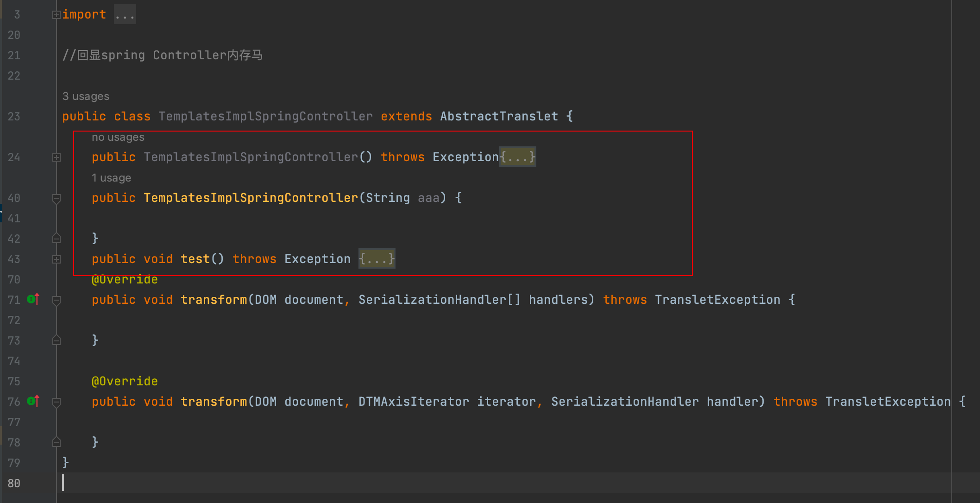Click the fold end marker on line 73
The width and height of the screenshot is (980, 503).
57,340
